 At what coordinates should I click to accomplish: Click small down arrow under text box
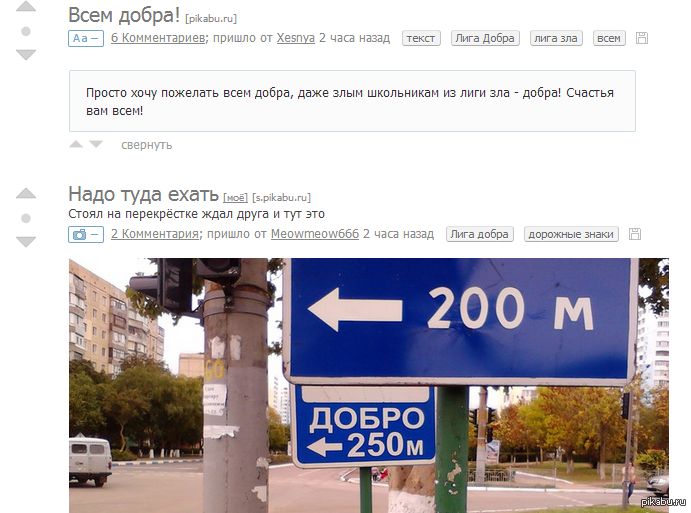point(96,144)
